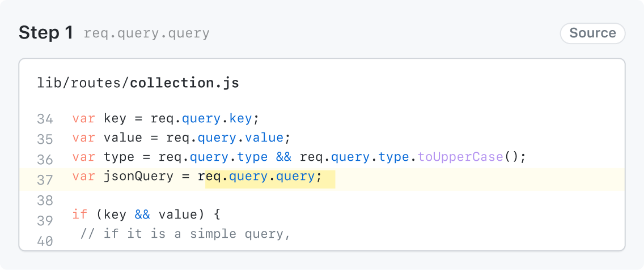Select the Step 1 heading

click(x=46, y=33)
